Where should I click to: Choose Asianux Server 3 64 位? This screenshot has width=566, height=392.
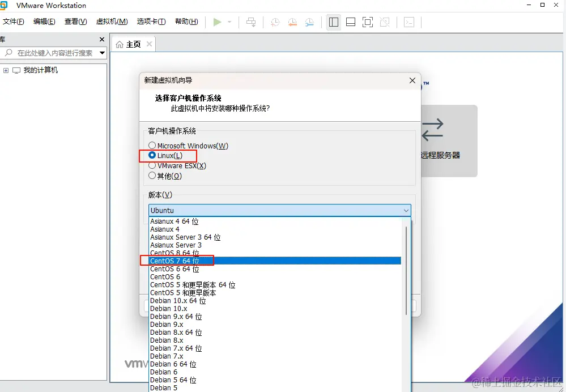point(275,237)
